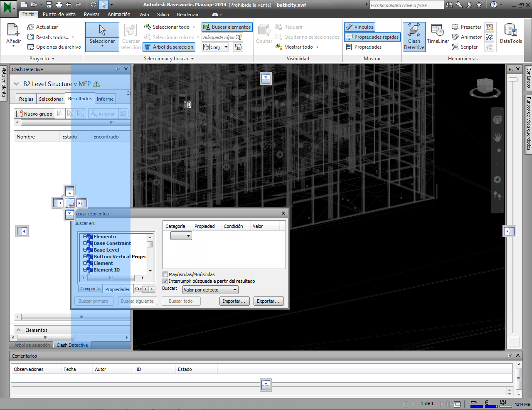Open the Valor por defecto dropdown
This screenshot has width=532, height=410.
210,290
